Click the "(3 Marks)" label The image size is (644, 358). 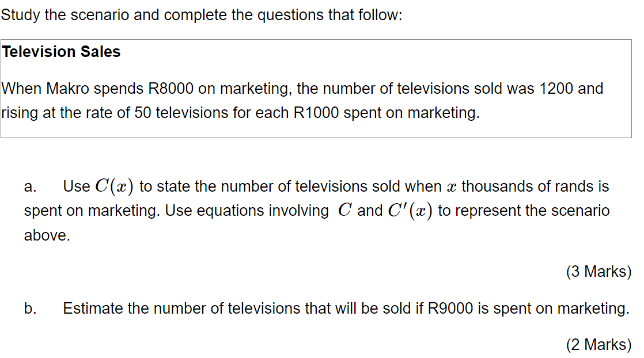tap(598, 272)
